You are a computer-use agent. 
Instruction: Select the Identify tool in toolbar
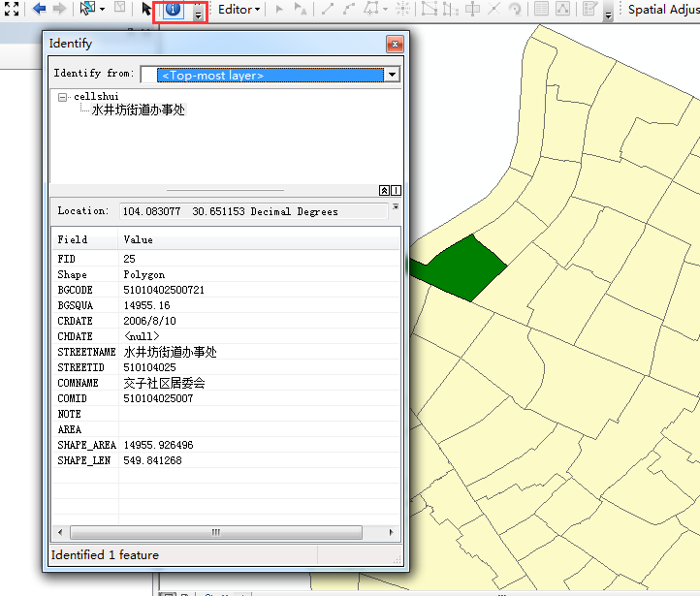(x=175, y=10)
